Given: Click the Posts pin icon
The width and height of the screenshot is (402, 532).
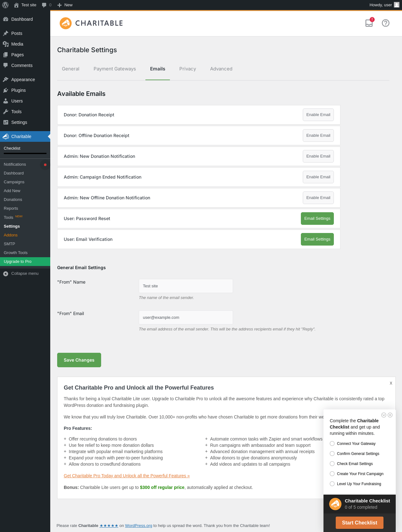Looking at the screenshot, I should (x=6, y=33).
